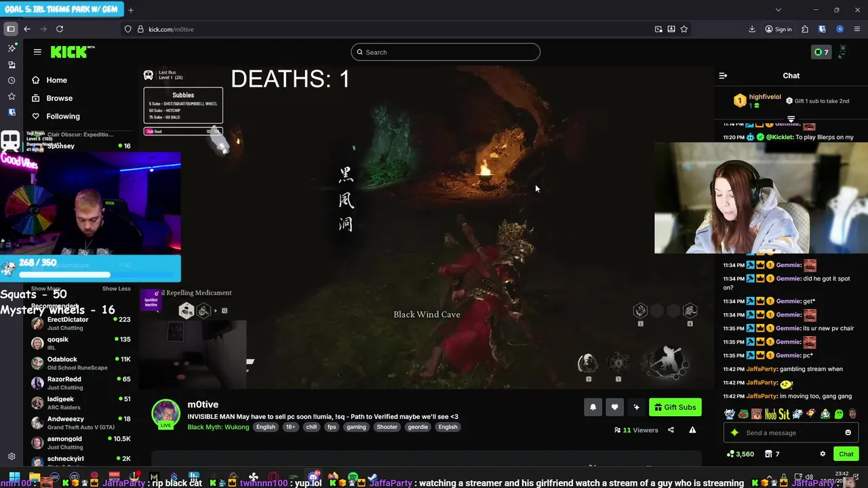This screenshot has width=868, height=488.
Task: Open a new browser tab
Action: tap(131, 10)
